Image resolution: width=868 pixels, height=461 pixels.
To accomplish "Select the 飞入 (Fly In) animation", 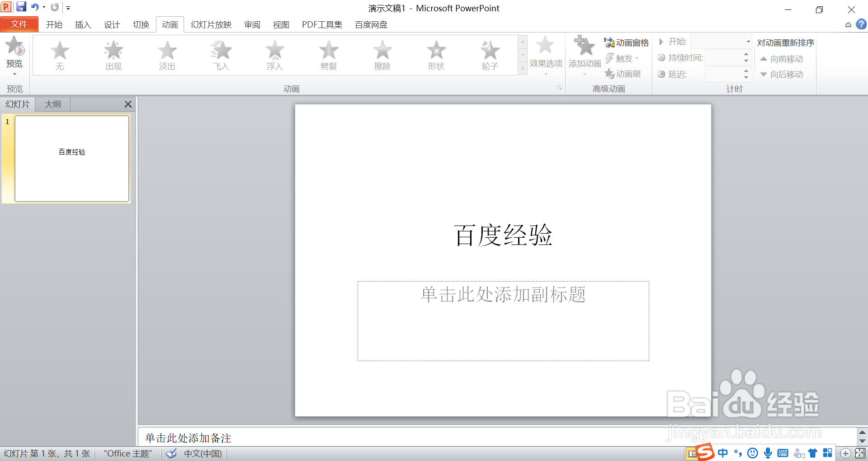I will click(221, 54).
